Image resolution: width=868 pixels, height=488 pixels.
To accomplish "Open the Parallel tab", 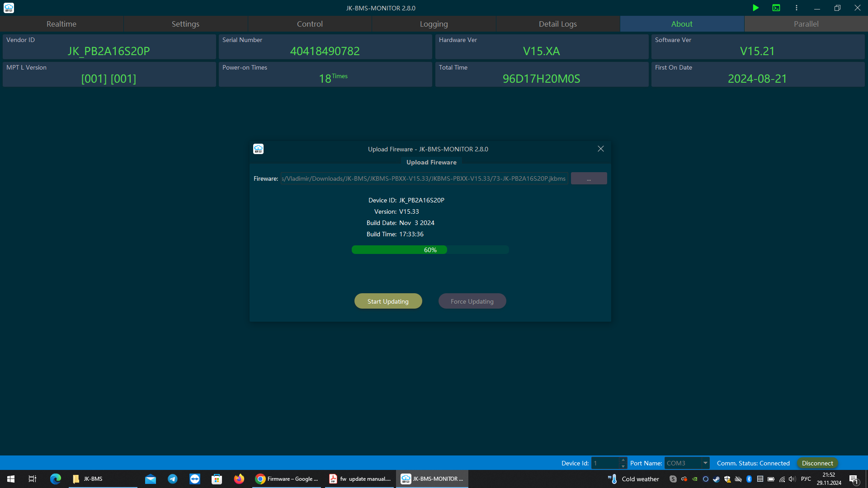I will click(806, 24).
